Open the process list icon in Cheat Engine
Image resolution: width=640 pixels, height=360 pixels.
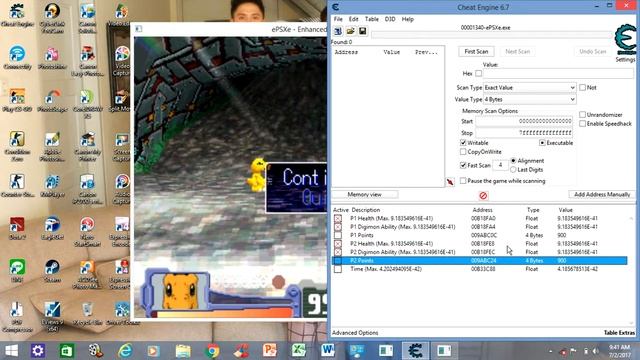(x=338, y=31)
